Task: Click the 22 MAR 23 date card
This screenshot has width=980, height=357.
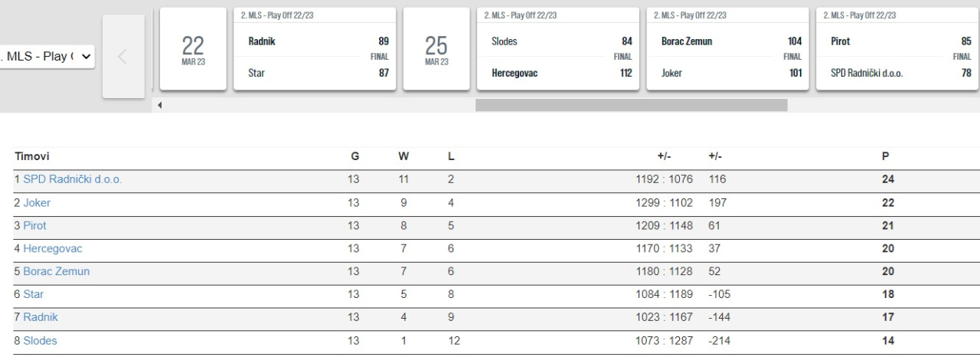Action: [x=193, y=50]
